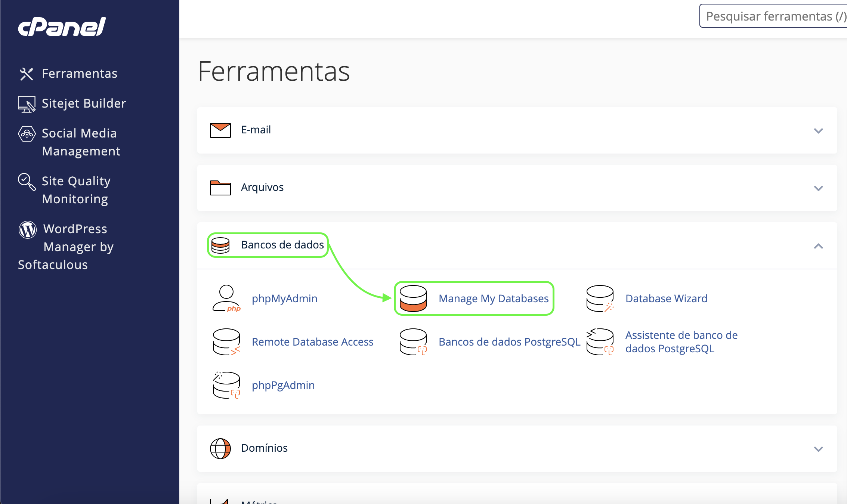
Task: Click the Manage My Databases icon
Action: coord(413,298)
